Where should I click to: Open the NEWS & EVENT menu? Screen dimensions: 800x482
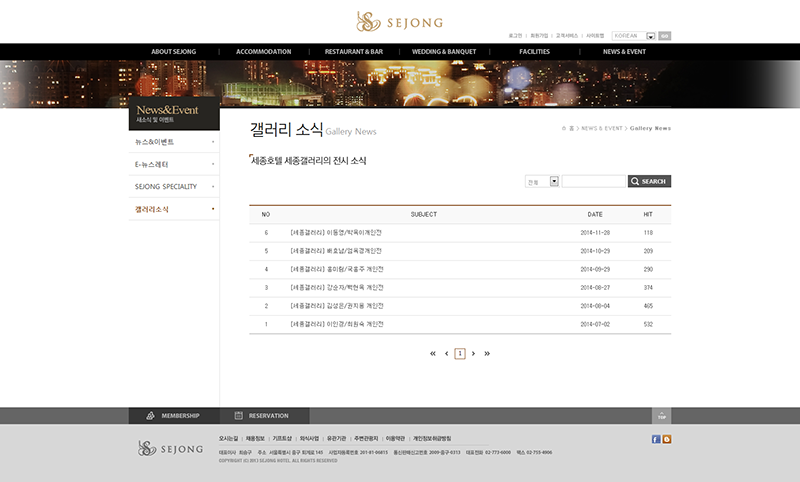pyautogui.click(x=624, y=52)
